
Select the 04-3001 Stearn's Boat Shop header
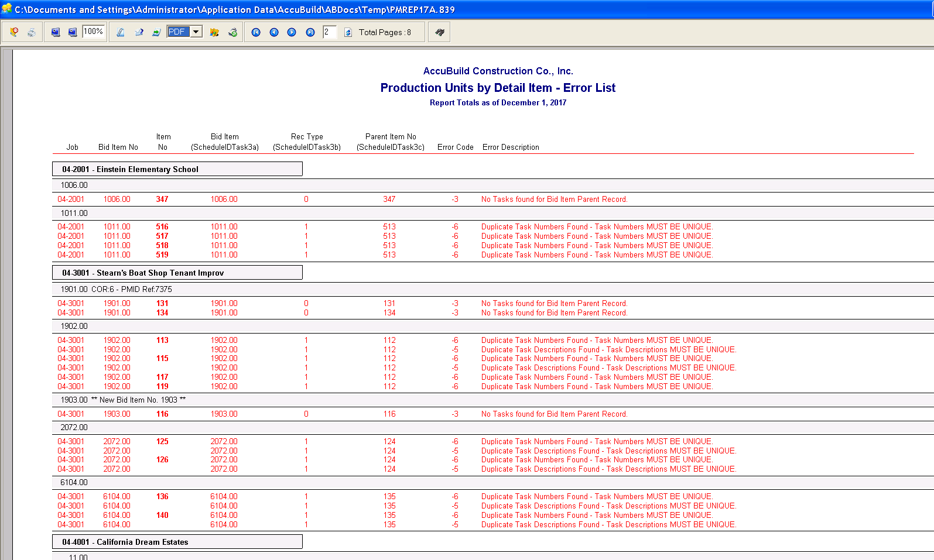(177, 273)
